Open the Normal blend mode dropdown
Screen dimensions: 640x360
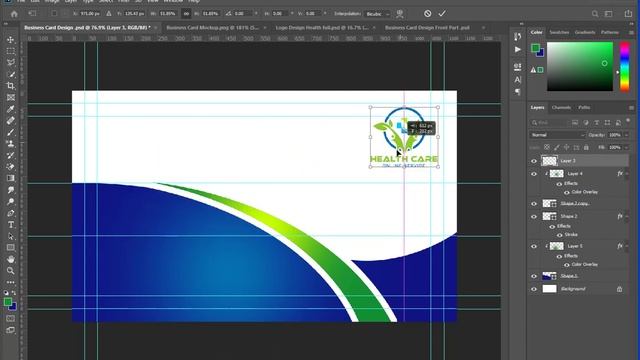click(x=558, y=135)
